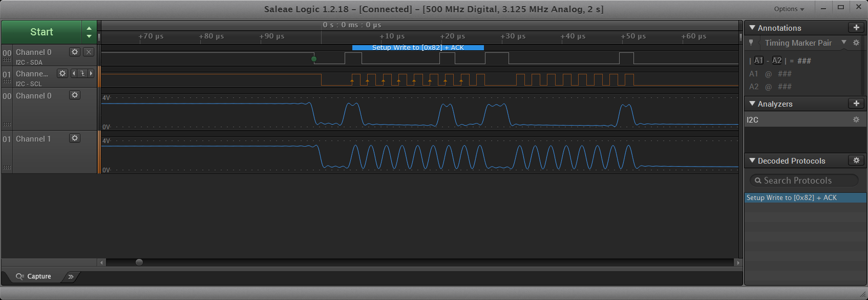Screen dimensions: 868x300
Task: Collapse the Analyzers panel
Action: (x=752, y=104)
